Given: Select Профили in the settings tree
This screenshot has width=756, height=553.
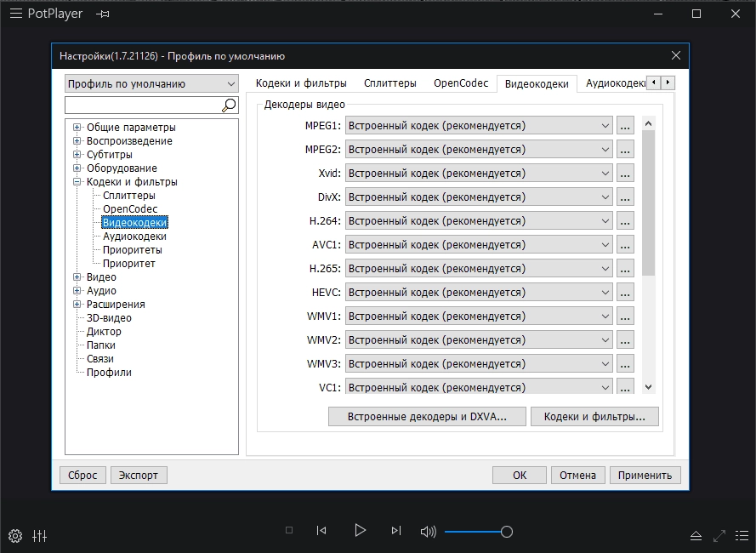Looking at the screenshot, I should [x=109, y=373].
